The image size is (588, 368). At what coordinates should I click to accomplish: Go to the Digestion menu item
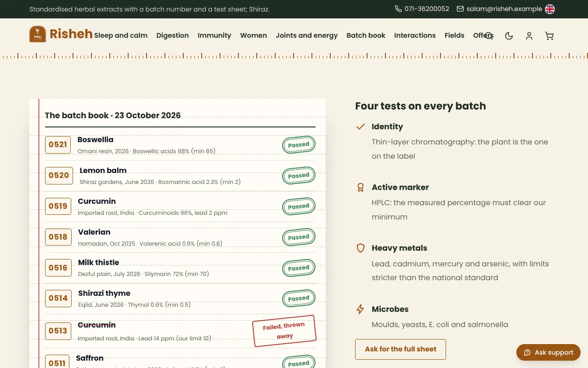[173, 35]
